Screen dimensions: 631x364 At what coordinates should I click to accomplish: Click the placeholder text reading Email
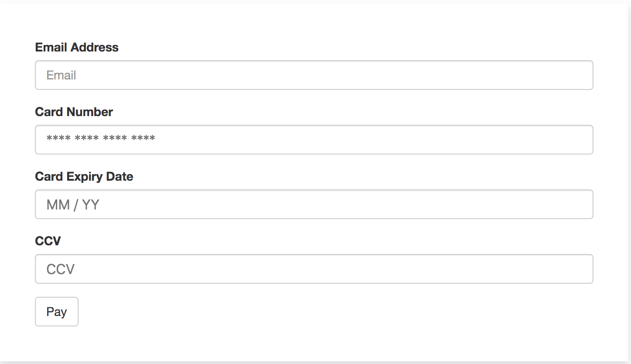(x=61, y=75)
